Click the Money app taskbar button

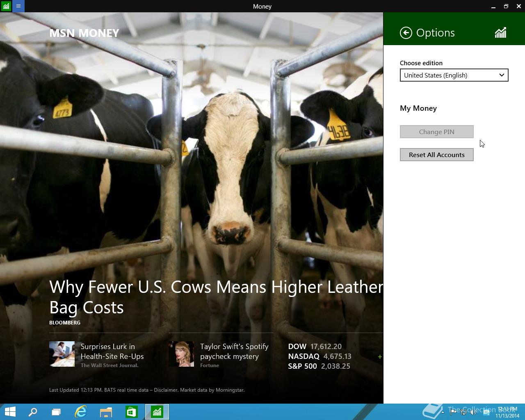[x=157, y=412]
